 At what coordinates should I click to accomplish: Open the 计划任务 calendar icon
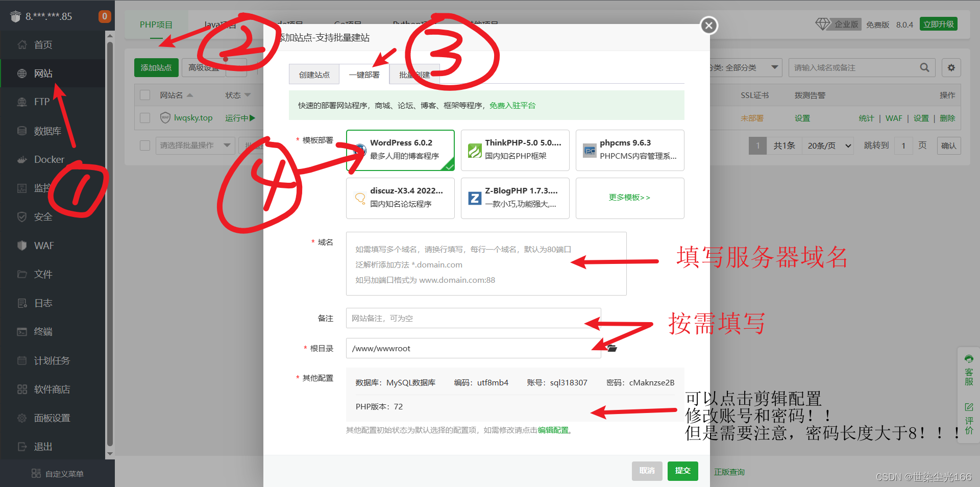pos(22,360)
